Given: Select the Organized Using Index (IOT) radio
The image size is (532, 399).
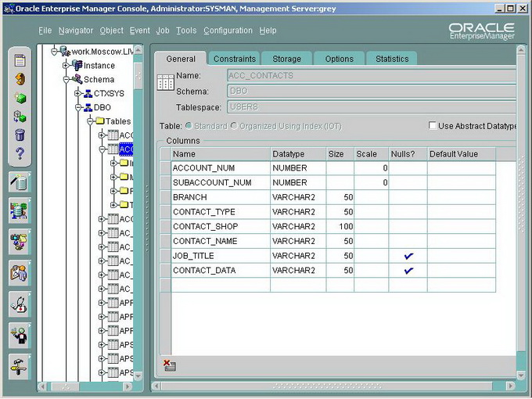Looking at the screenshot, I should (x=234, y=126).
